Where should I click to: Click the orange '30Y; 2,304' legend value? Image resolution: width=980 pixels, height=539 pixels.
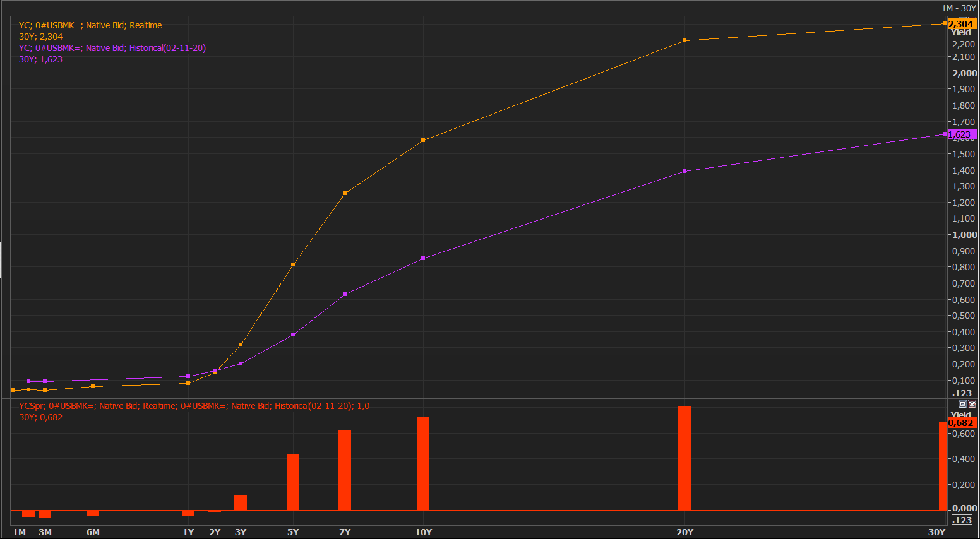[x=40, y=37]
